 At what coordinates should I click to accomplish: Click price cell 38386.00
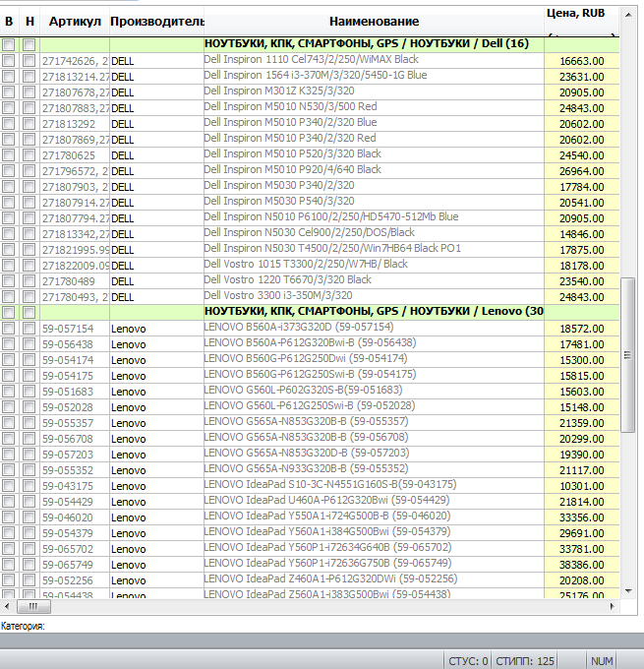(582, 565)
